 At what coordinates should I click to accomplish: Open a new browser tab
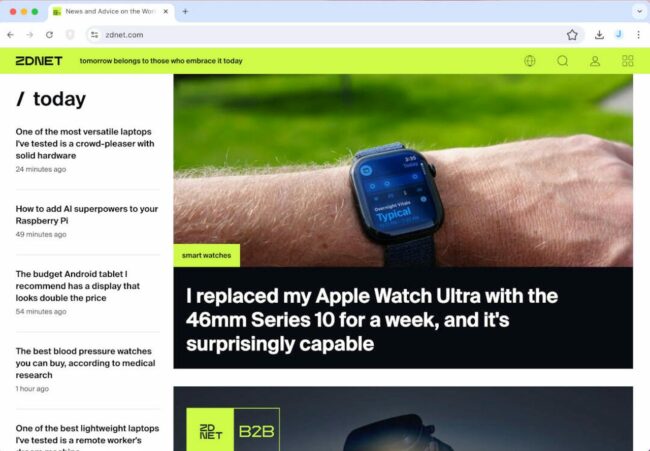point(185,12)
